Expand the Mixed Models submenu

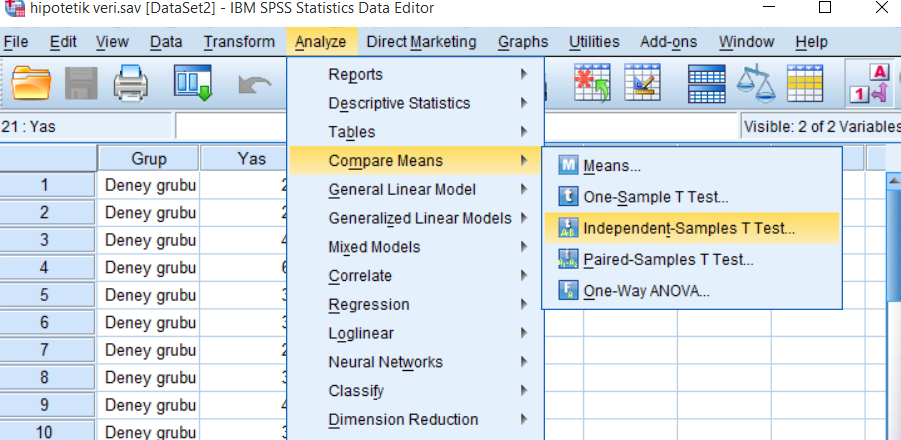(416, 247)
